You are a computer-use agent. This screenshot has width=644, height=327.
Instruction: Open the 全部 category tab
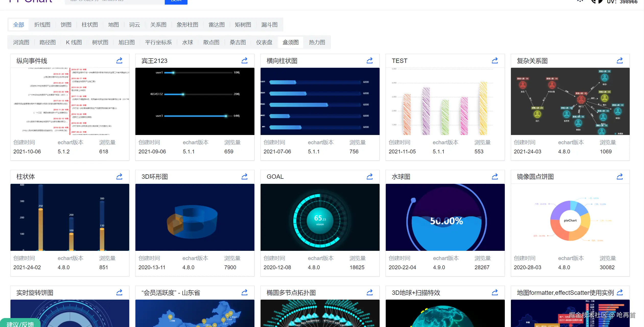19,25
